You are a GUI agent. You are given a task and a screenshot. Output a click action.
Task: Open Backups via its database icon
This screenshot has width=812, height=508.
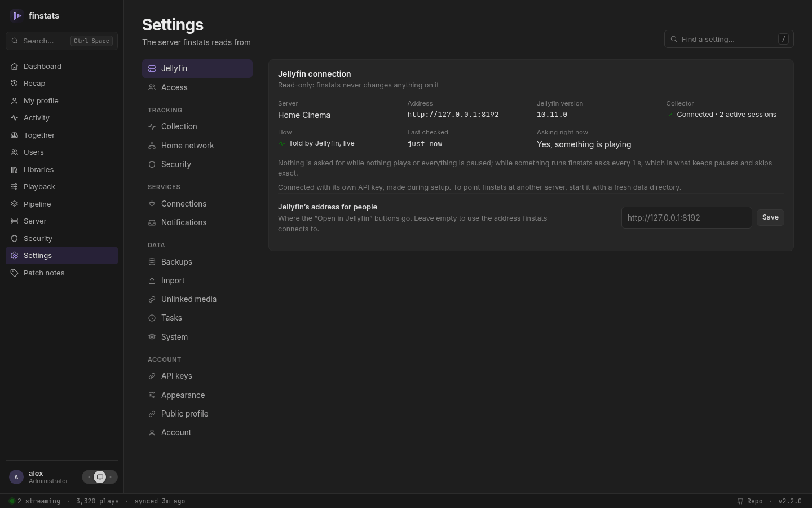(x=152, y=262)
